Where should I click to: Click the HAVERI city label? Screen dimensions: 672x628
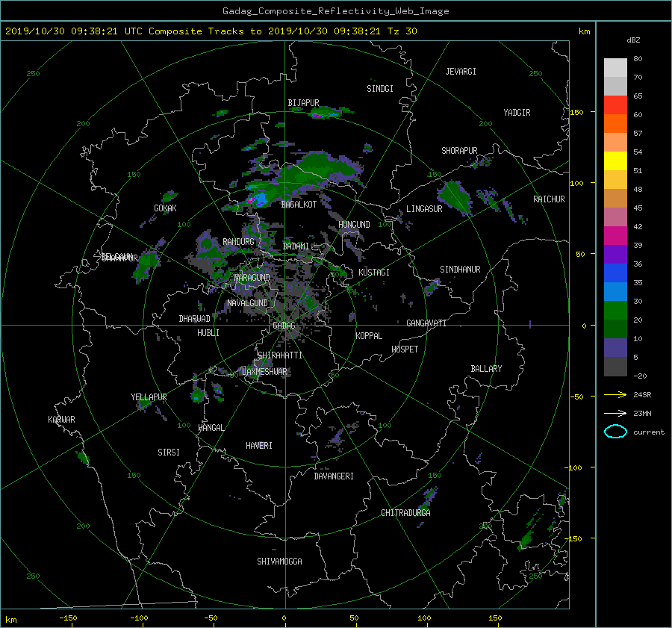coord(259,446)
